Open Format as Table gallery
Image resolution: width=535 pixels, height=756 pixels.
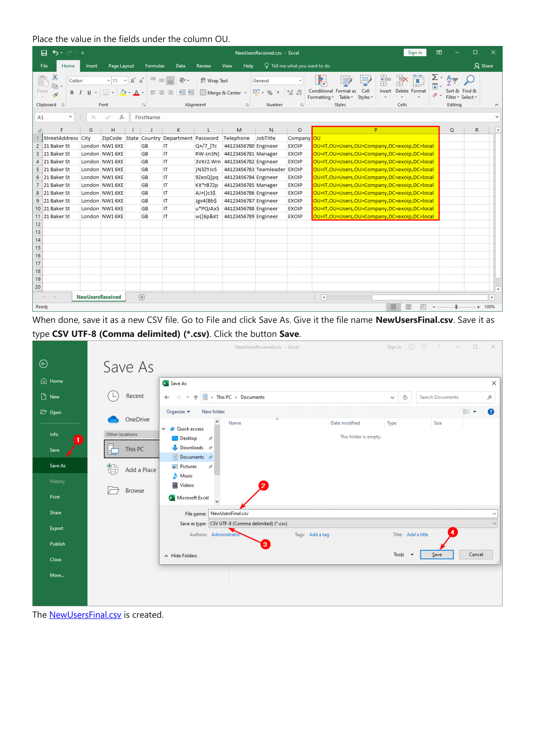coord(346,88)
